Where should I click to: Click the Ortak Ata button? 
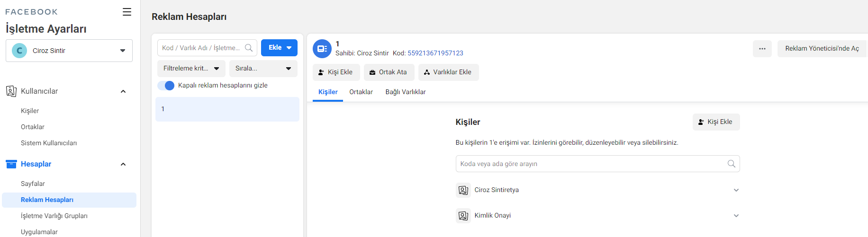pos(389,72)
